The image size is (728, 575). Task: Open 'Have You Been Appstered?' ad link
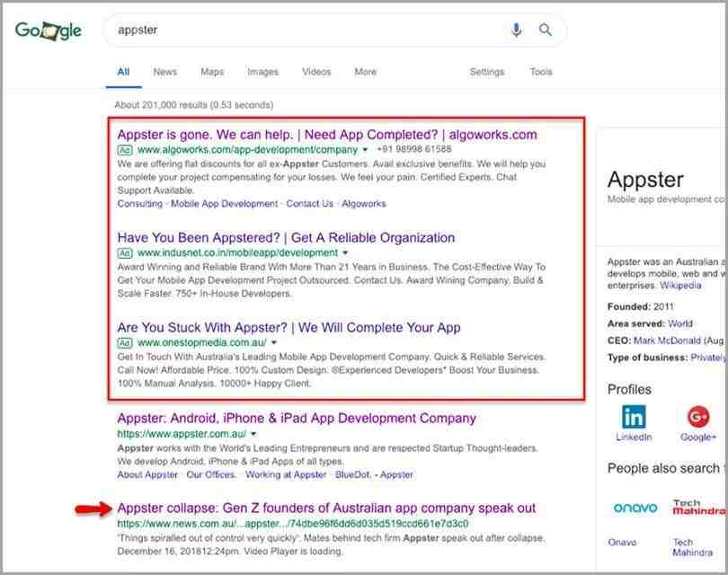(286, 237)
